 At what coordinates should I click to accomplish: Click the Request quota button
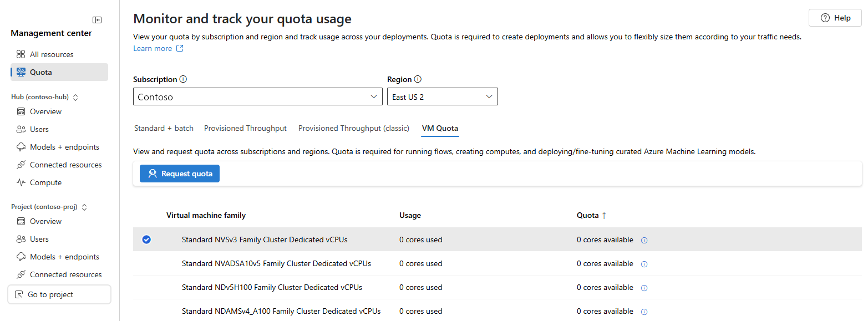coord(180,174)
